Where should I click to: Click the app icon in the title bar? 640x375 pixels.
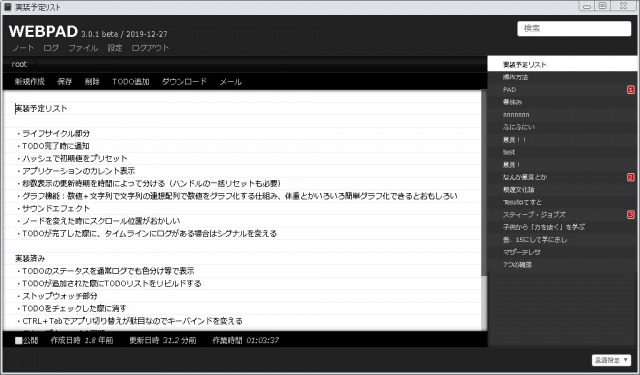pos(7,7)
